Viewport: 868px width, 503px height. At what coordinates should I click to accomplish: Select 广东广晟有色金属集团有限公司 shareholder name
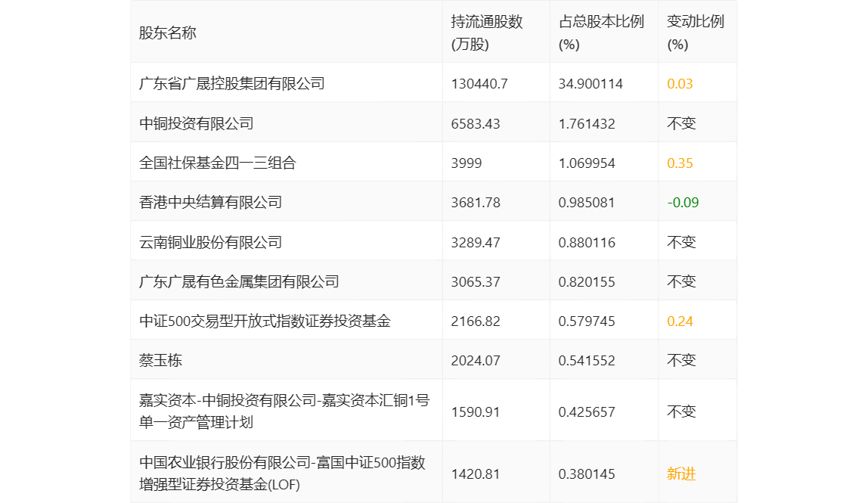(x=239, y=281)
